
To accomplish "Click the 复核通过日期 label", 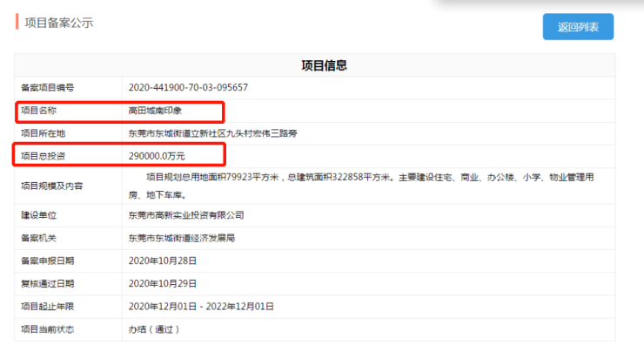I will click(48, 284).
